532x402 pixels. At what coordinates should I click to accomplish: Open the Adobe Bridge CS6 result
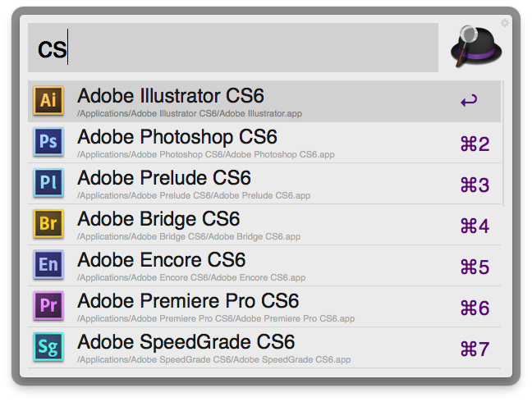tap(264, 225)
